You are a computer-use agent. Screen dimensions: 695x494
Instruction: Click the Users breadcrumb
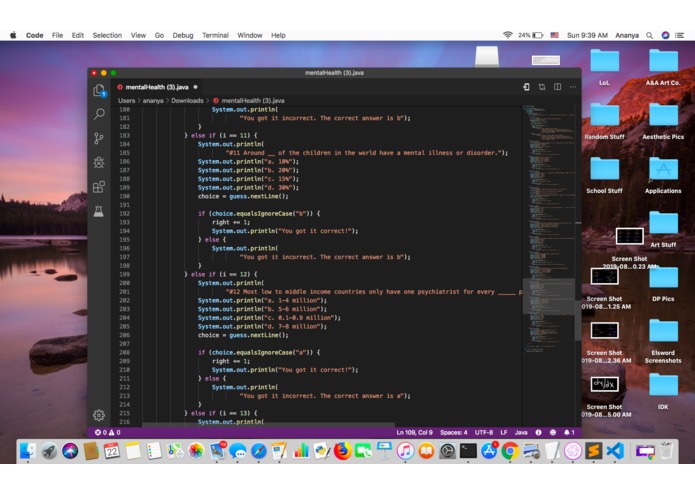click(x=126, y=101)
